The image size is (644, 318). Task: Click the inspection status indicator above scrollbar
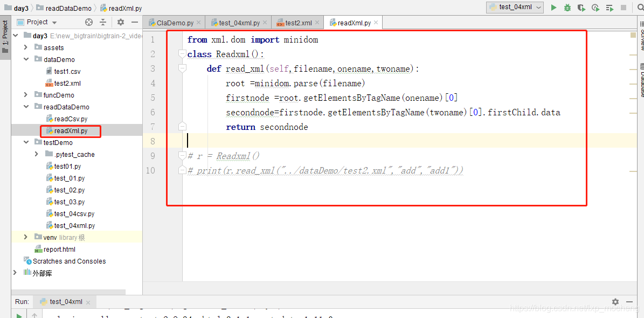pos(633,36)
